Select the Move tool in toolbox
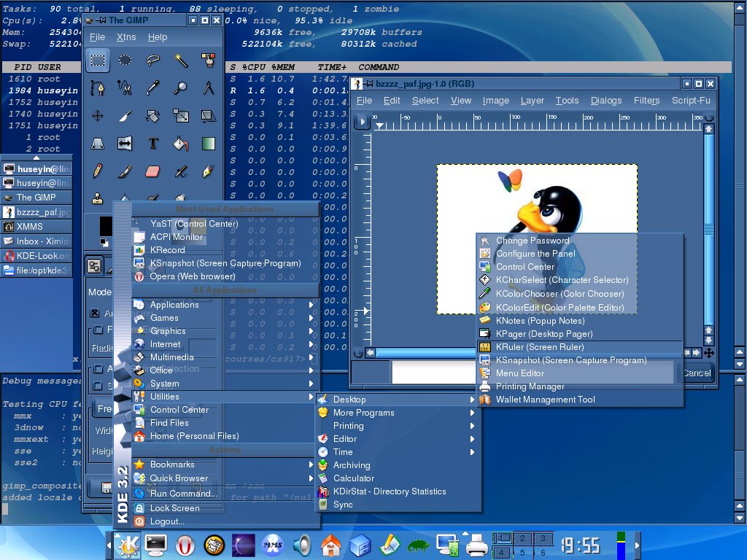747x560 pixels. (x=98, y=116)
